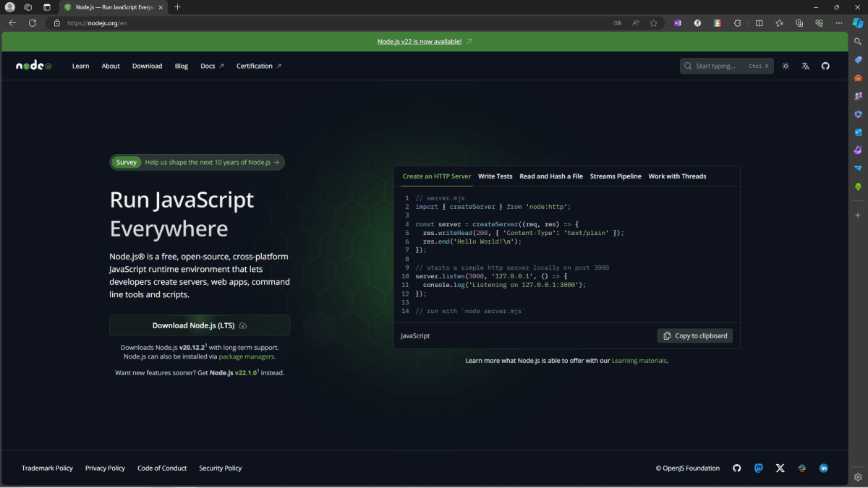Open browser essentials heart icon
Screen dimensions: 868x488
tap(819, 23)
